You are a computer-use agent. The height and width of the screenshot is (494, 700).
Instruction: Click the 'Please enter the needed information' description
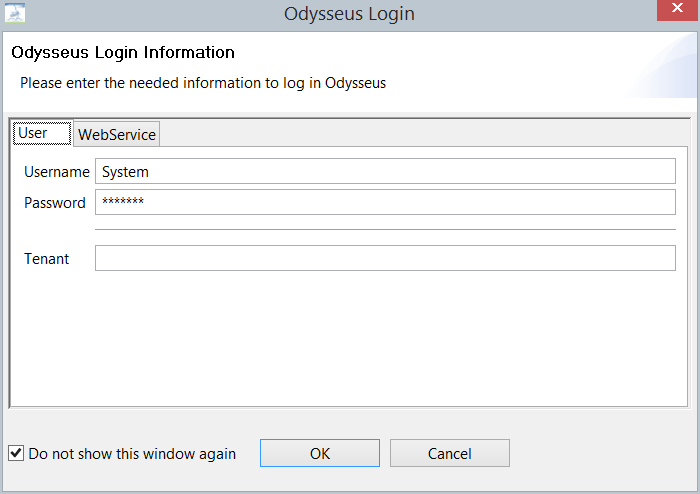click(203, 83)
